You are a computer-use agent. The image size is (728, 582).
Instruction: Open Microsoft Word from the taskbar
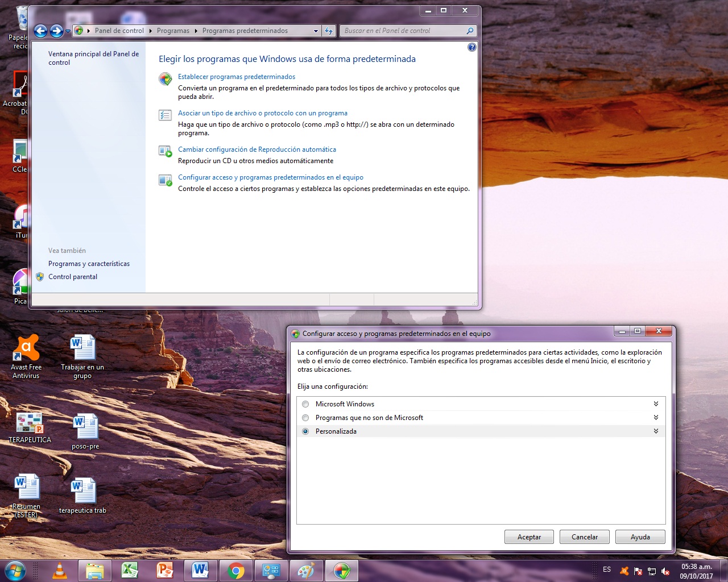(x=200, y=570)
